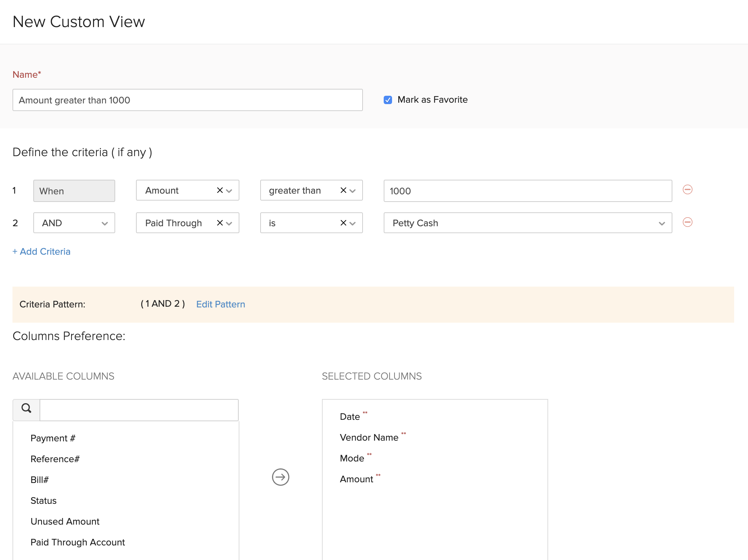Uncheck Mark as Favorite

coord(388,100)
